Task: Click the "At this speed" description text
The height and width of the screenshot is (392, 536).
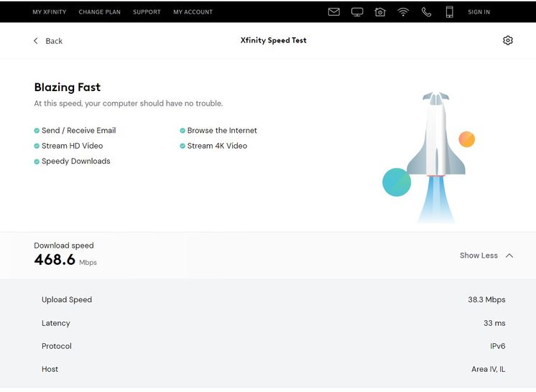Action: click(x=129, y=103)
